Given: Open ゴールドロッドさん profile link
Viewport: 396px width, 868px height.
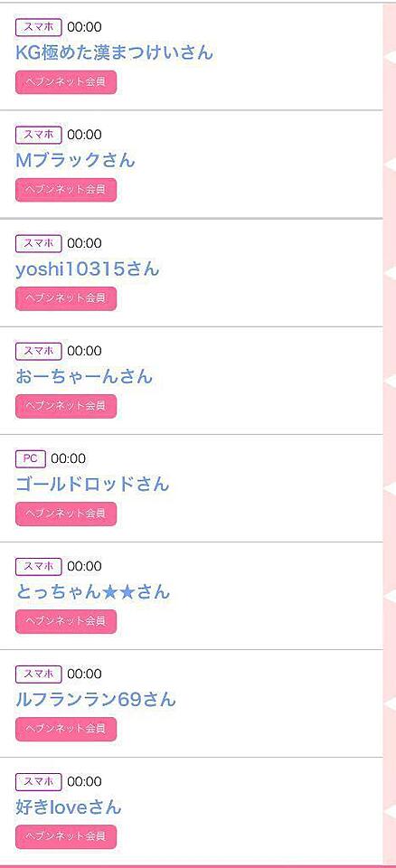Looking at the screenshot, I should point(92,484).
